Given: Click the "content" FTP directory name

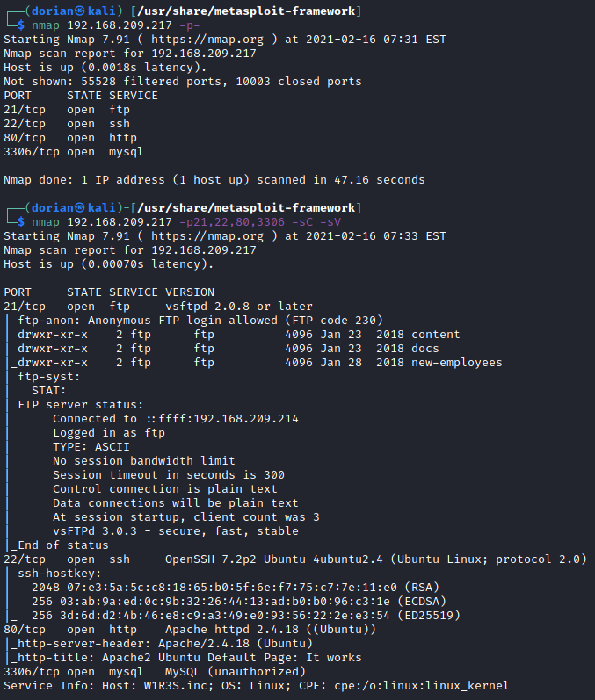Looking at the screenshot, I should point(435,334).
